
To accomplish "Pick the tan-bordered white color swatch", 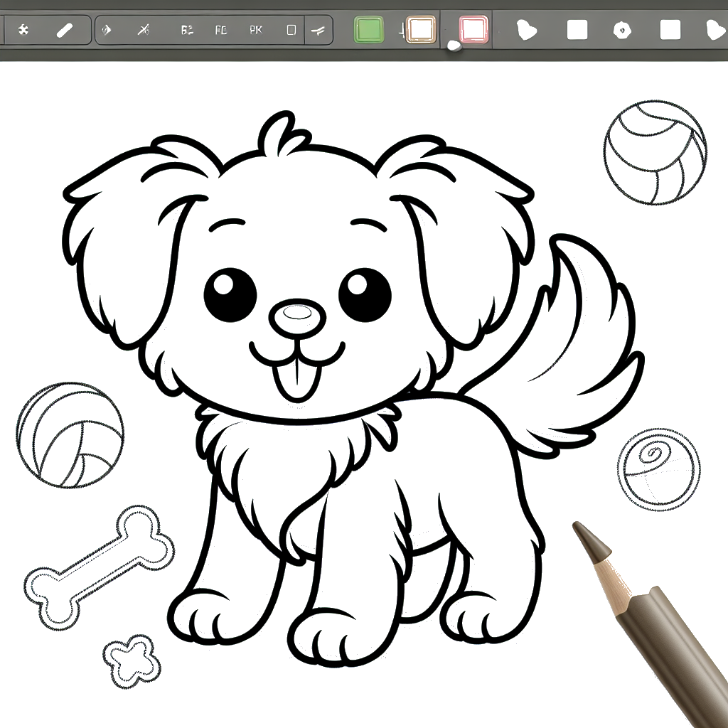I will point(421,31).
